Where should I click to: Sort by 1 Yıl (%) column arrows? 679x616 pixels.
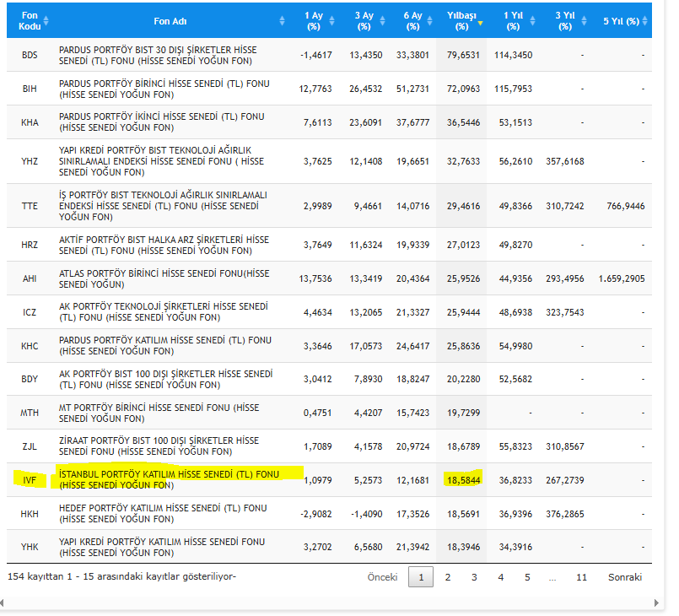(x=532, y=21)
